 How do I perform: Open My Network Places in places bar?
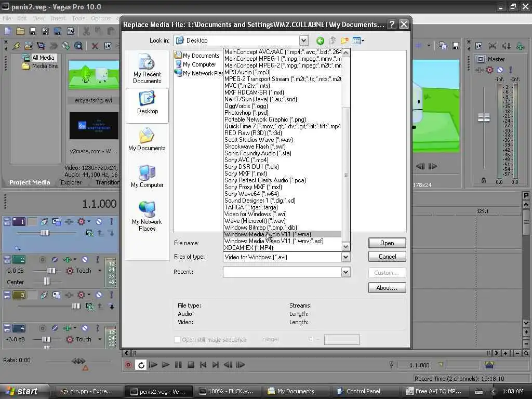[147, 217]
